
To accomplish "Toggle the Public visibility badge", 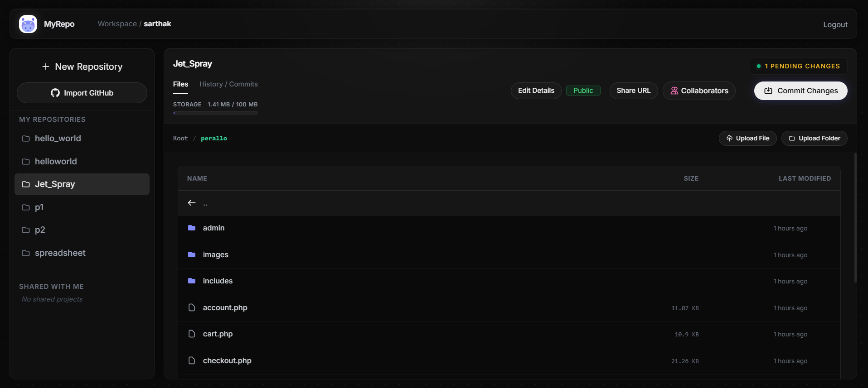I will tap(583, 91).
